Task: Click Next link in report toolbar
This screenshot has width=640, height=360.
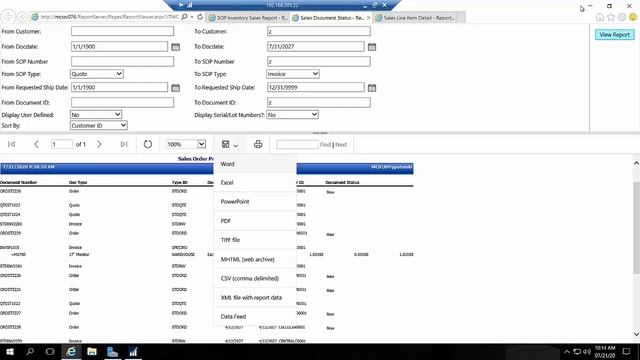Action: tap(341, 144)
